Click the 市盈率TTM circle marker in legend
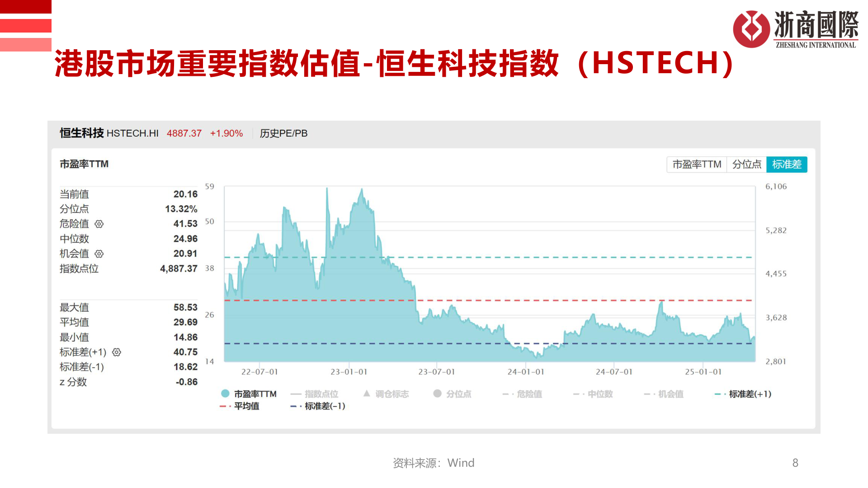This screenshot has width=868, height=488. pos(225,394)
